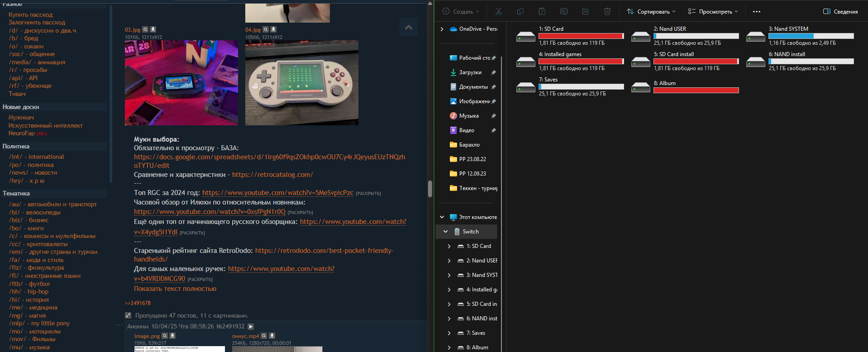Select drive 4: Installed games icon
868x352 pixels.
click(x=526, y=62)
